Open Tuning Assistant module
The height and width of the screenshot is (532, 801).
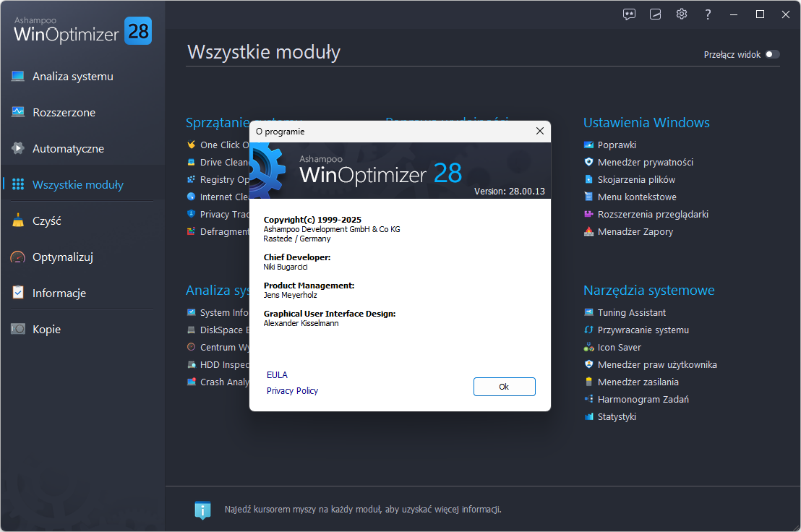(x=631, y=312)
